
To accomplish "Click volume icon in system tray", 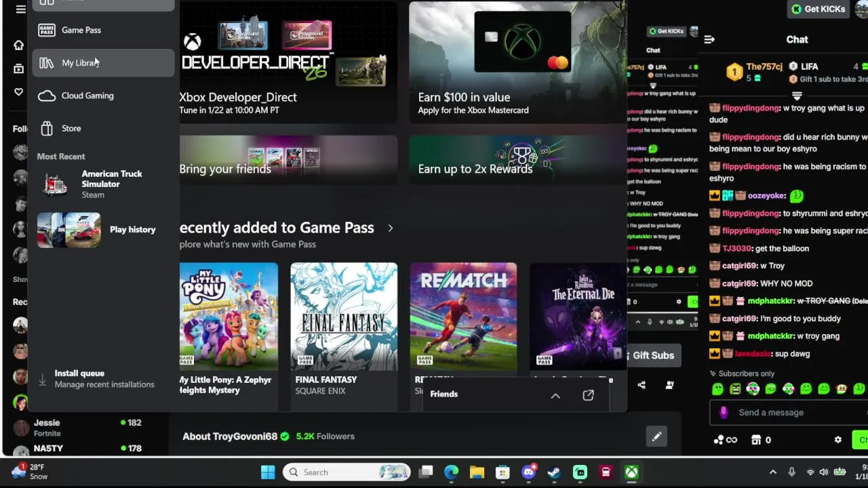I will pyautogui.click(x=824, y=472).
